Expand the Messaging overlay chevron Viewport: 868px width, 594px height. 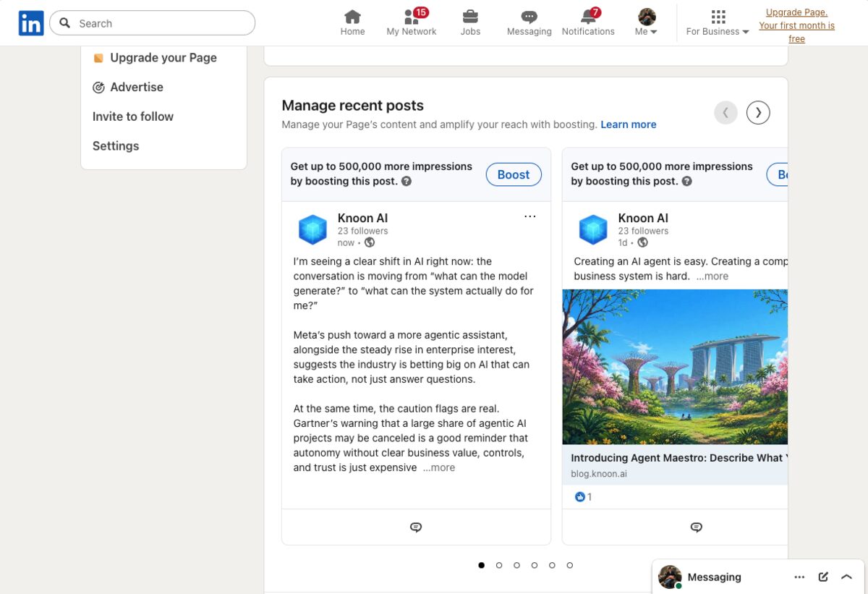tap(847, 577)
